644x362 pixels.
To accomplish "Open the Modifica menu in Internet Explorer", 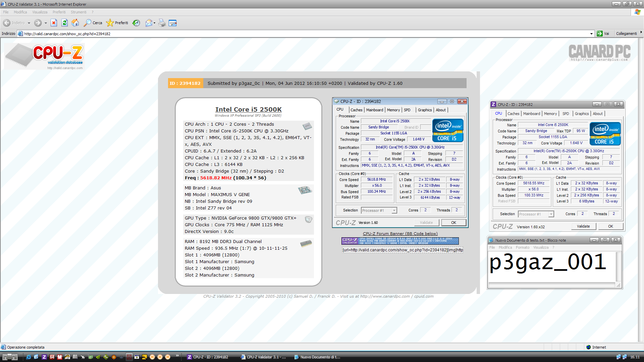I will pos(20,12).
